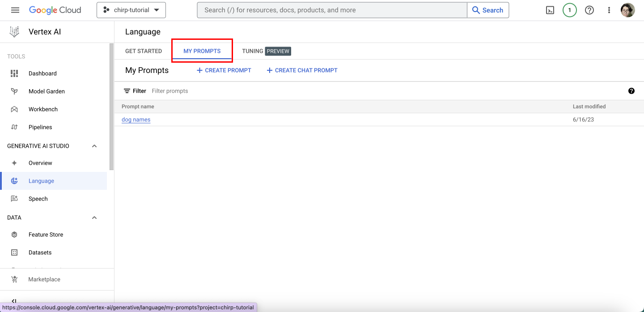The height and width of the screenshot is (312, 644).
Task: Open the dog names prompt link
Action: click(136, 120)
